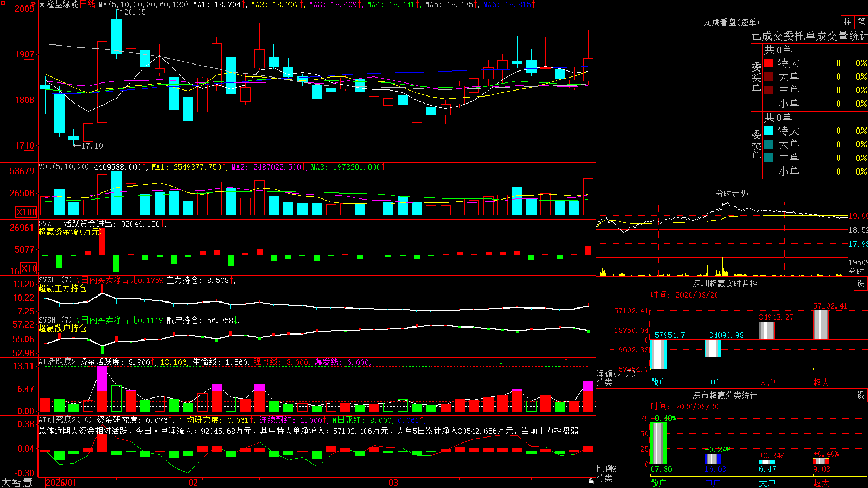This screenshot has height=488, width=868.
Task: Click the 隆基绿能 stock name
Action: [62, 4]
